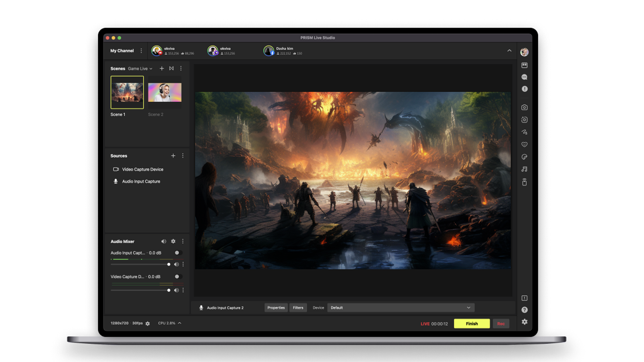Open the Game Live scene collection dropdown
The width and height of the screenshot is (644, 362).
coord(140,69)
